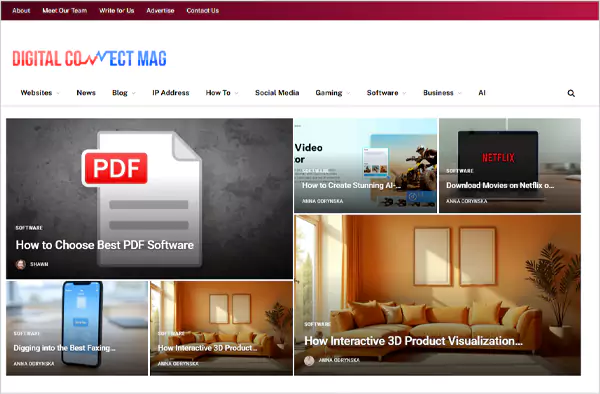The width and height of the screenshot is (600, 394).
Task: Open the Digging into Best Faxing thumbnail
Action: [x=77, y=328]
